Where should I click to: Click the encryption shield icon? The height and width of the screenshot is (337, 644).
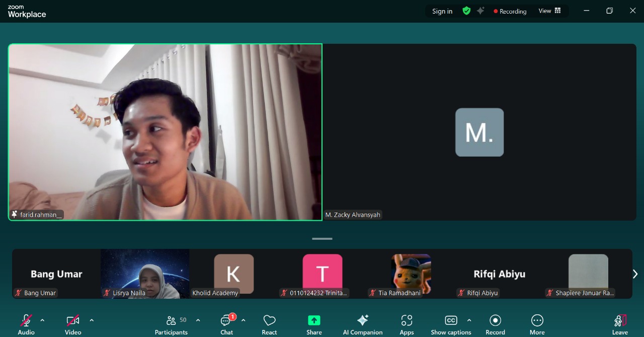pos(466,11)
